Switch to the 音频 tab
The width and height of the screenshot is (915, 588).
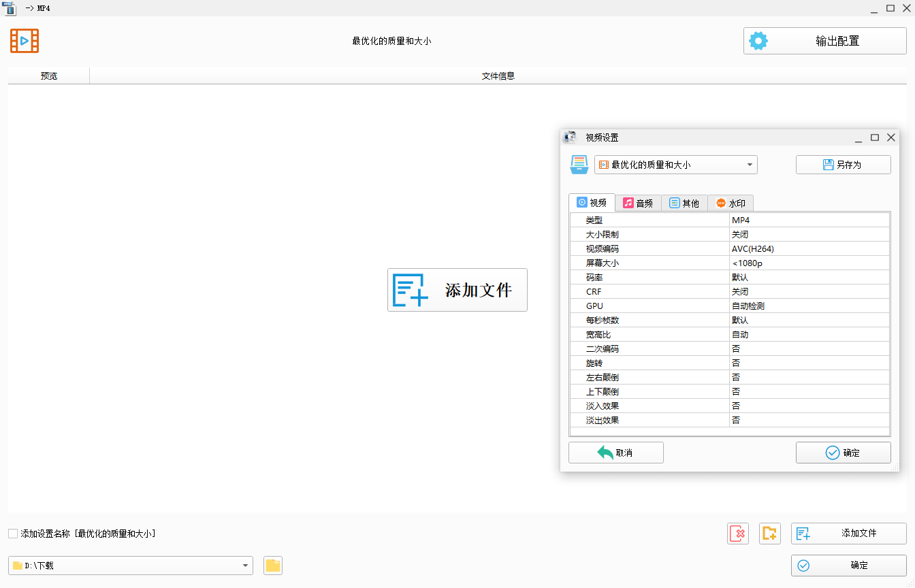pos(638,203)
